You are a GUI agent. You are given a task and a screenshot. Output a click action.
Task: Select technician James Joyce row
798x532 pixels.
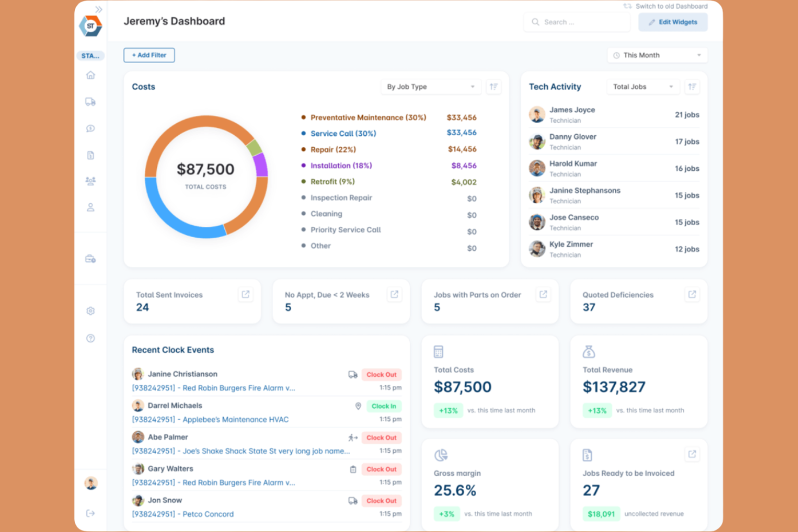point(614,115)
